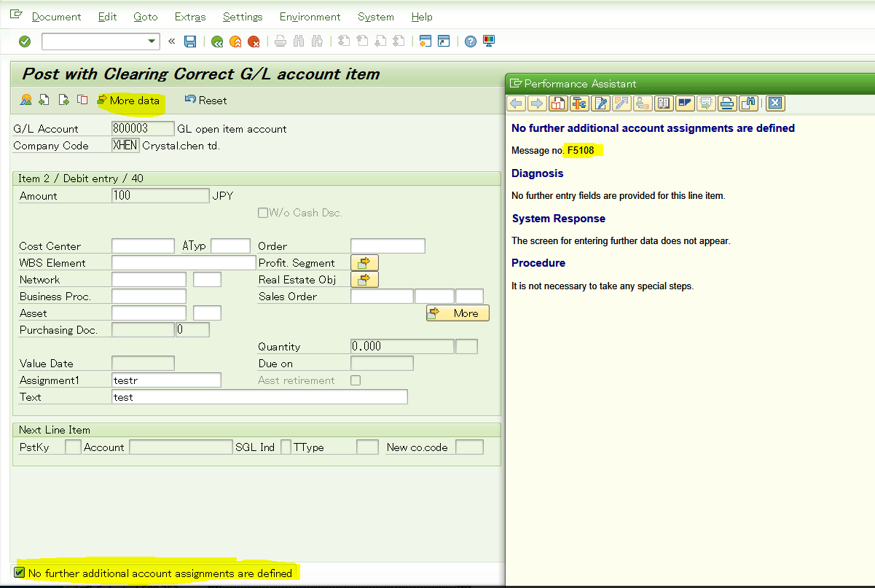Click the G/L Account field showing 800003
The width and height of the screenshot is (875, 588).
coord(143,129)
